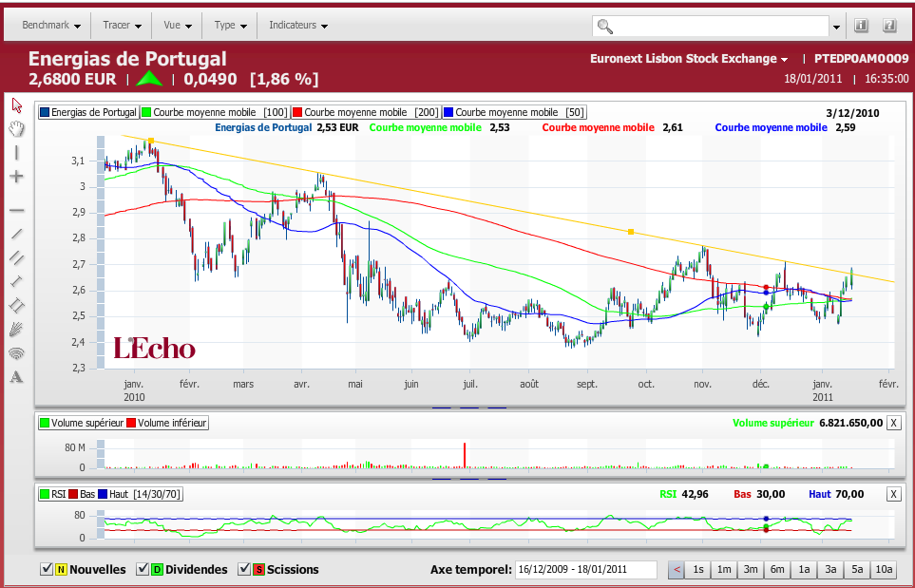Click the RSI [14/30/70] legend entry
The width and height of the screenshot is (915, 588).
coord(110,494)
